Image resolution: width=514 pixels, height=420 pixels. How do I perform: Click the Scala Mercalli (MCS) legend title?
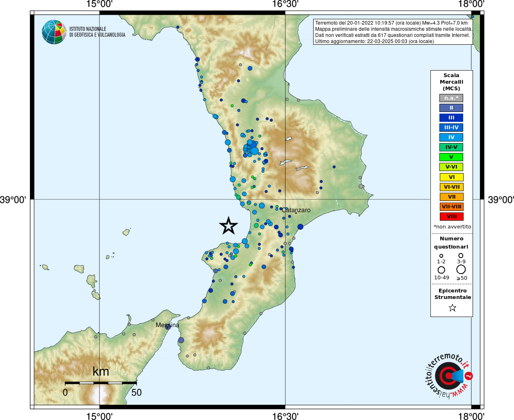[451, 82]
